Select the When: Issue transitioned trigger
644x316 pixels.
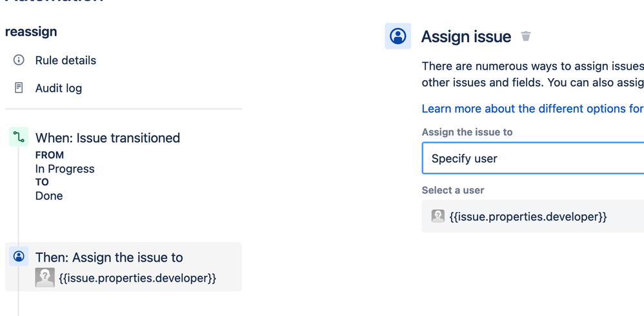pos(108,138)
